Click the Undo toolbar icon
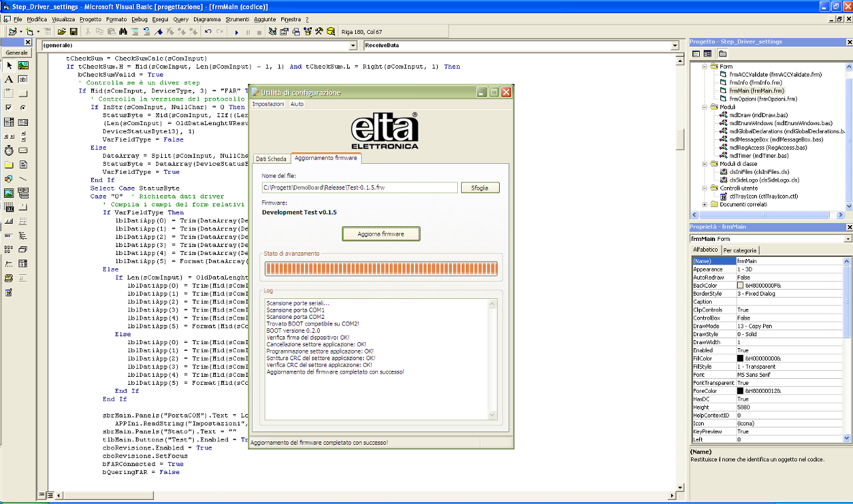The height and width of the screenshot is (504, 853). (209, 31)
